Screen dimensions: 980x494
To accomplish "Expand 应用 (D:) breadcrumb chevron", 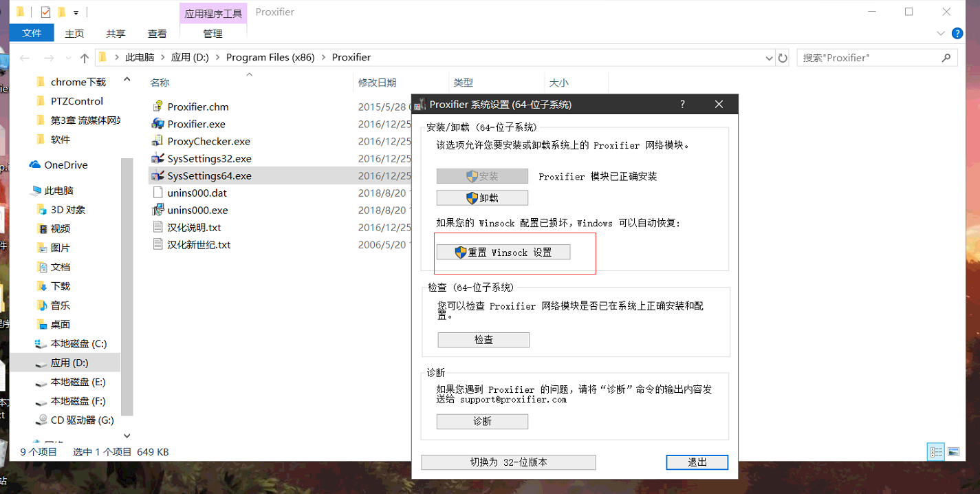I will point(217,58).
